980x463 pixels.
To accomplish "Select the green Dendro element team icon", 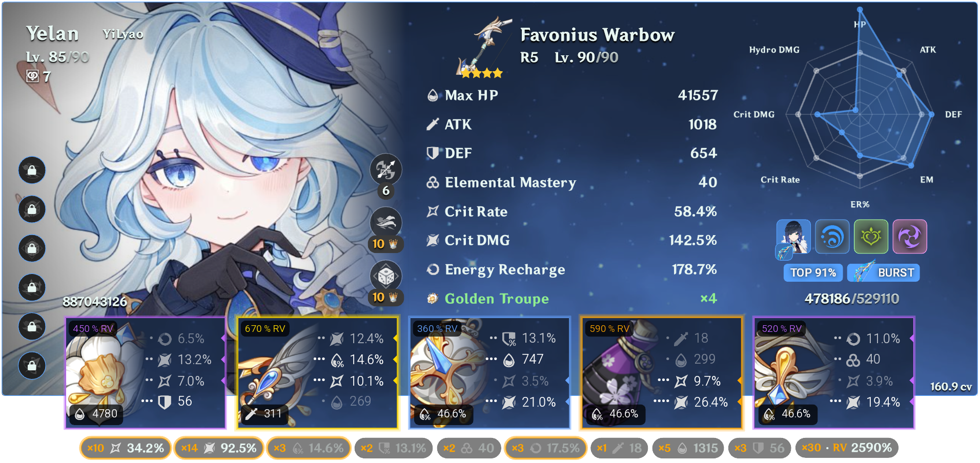I will pyautogui.click(x=871, y=237).
